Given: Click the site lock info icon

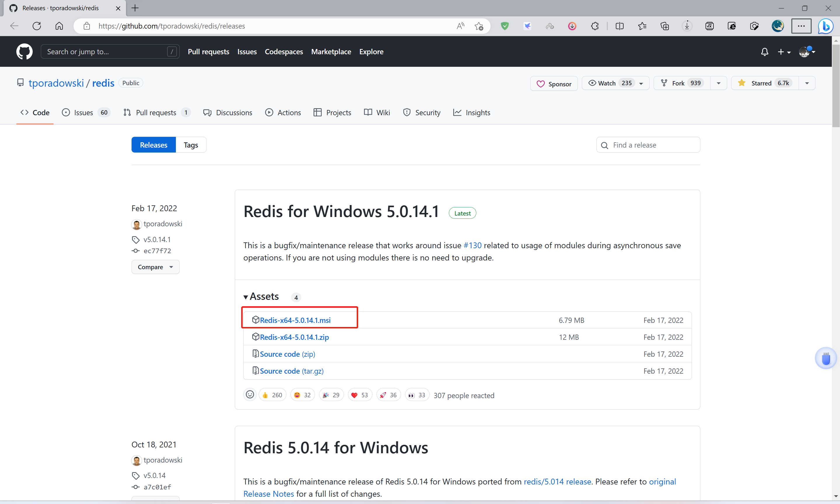Looking at the screenshot, I should (x=87, y=26).
